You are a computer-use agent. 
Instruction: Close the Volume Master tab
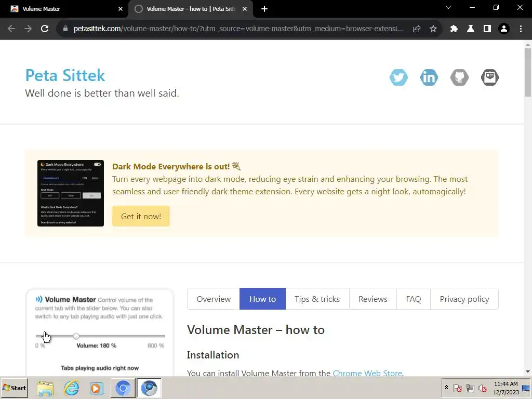tap(121, 9)
